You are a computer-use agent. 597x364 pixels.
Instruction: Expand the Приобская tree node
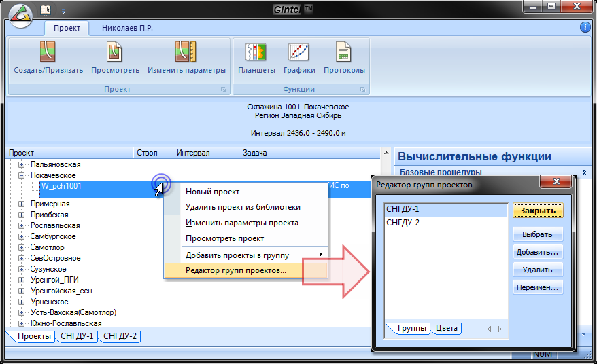click(x=21, y=215)
